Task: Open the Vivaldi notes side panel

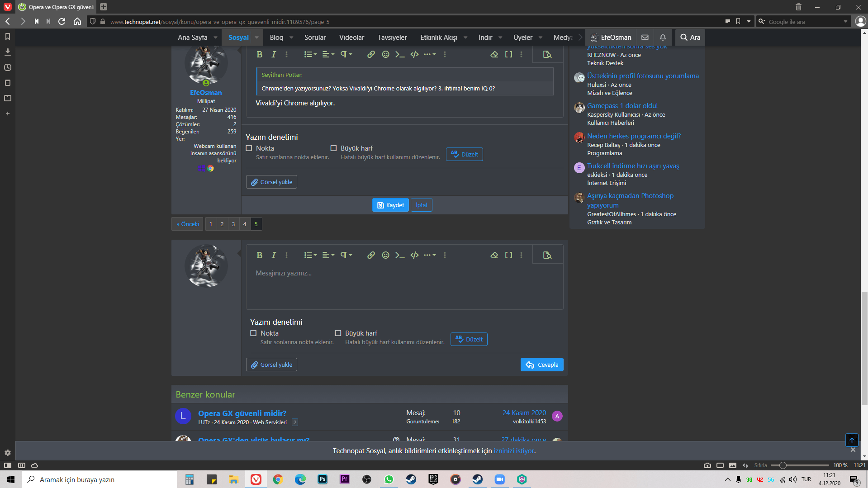Action: coord(8,83)
